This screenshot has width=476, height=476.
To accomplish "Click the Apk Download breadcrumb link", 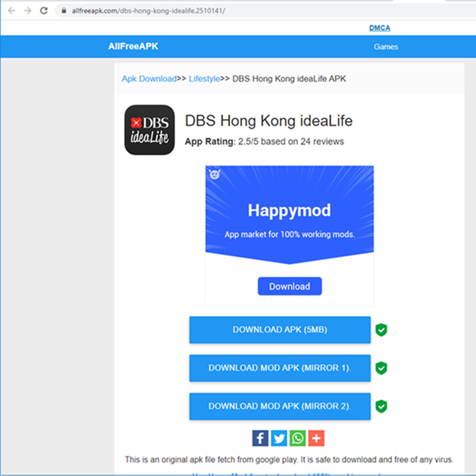I will click(x=149, y=79).
